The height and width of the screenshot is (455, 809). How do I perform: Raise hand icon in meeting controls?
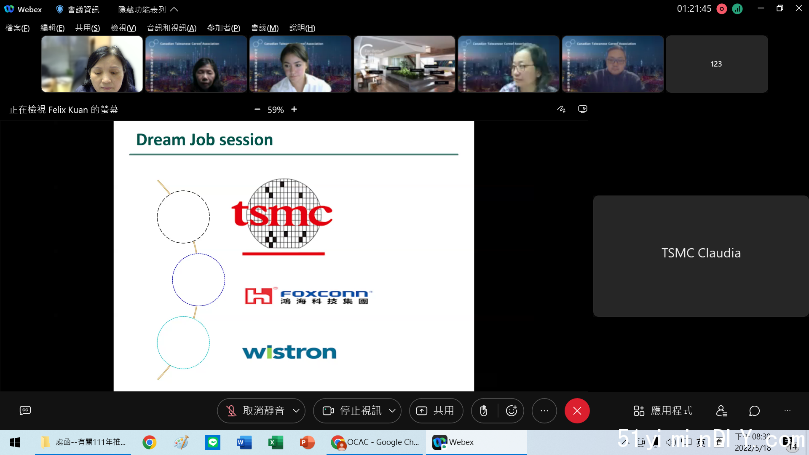tap(483, 411)
